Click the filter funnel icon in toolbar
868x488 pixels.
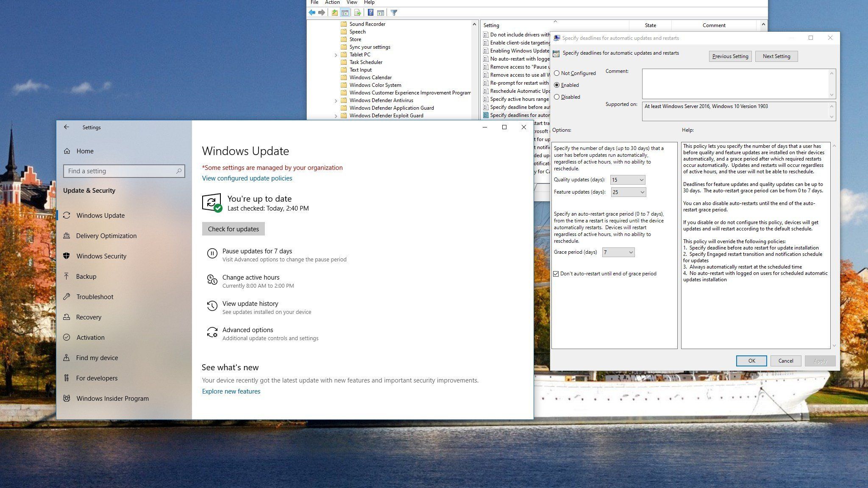click(394, 13)
